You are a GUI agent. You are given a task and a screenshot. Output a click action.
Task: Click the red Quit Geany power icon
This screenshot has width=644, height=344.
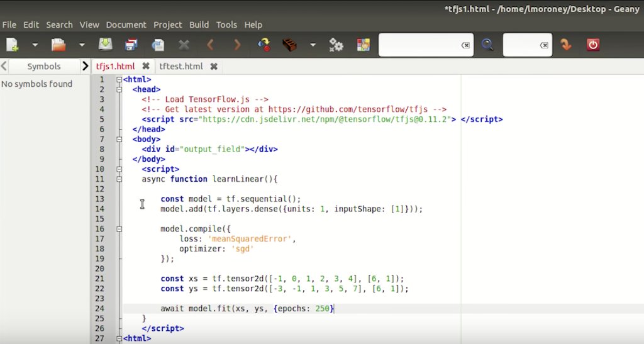(x=592, y=44)
